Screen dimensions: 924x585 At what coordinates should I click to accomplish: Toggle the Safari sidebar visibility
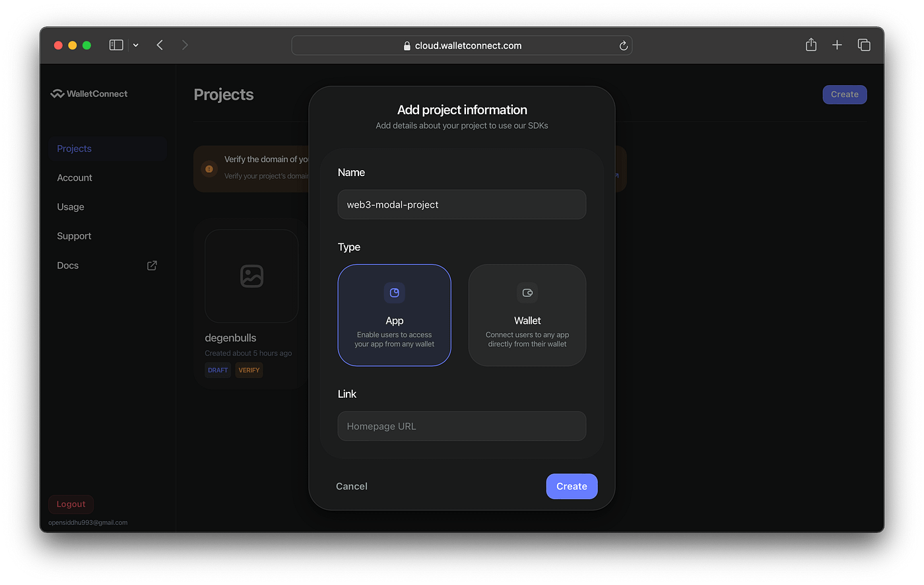(x=116, y=45)
